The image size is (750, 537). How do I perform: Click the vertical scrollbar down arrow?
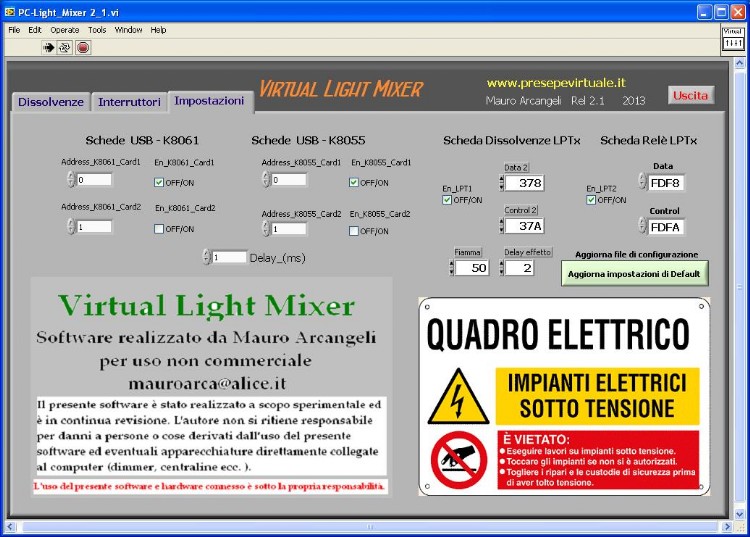point(739,515)
